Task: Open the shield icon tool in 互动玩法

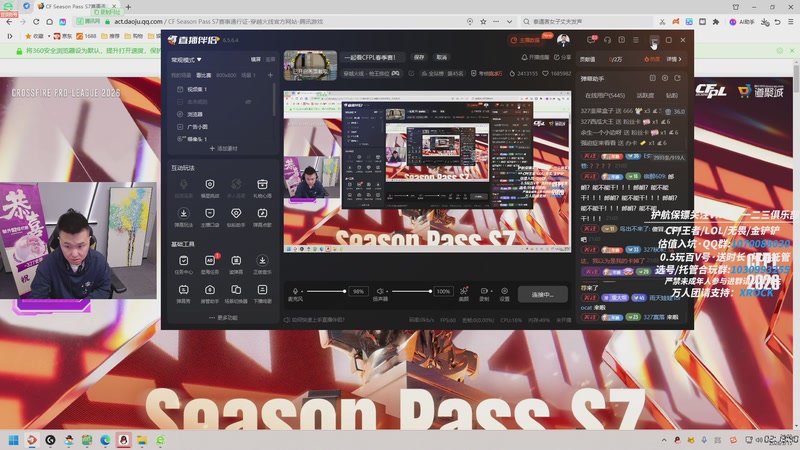Action: point(210,188)
